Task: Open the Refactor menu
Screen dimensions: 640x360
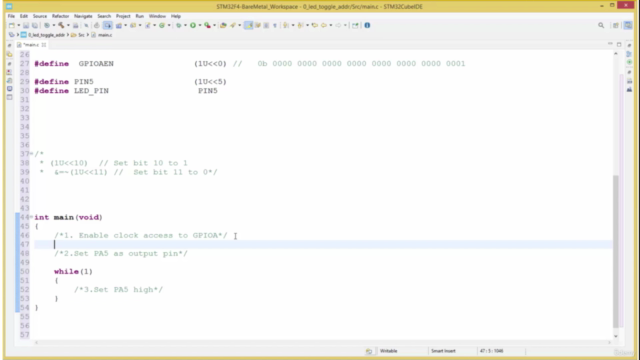Action: point(60,16)
